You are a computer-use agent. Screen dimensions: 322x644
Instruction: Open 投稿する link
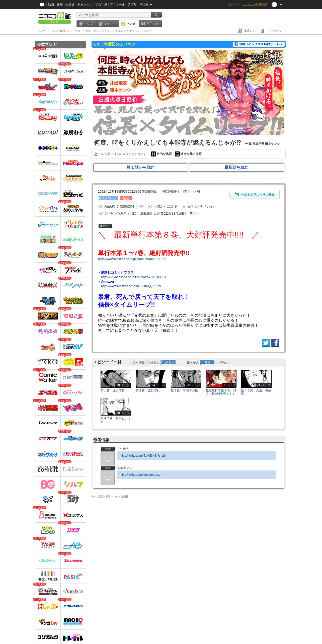[247, 31]
